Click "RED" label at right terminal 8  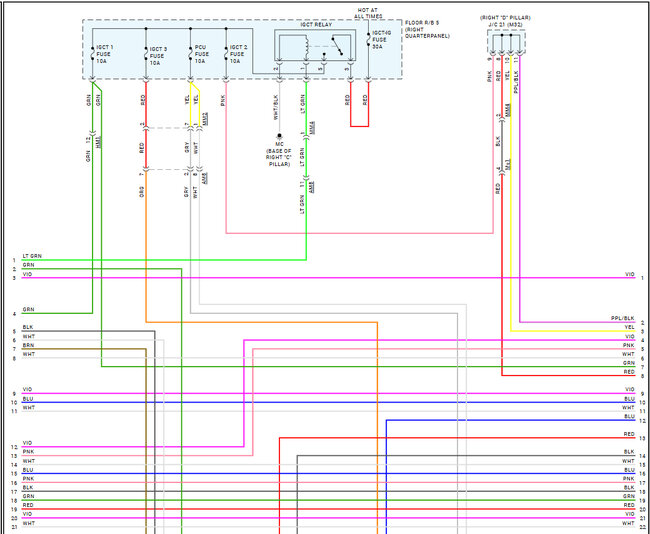(x=629, y=372)
